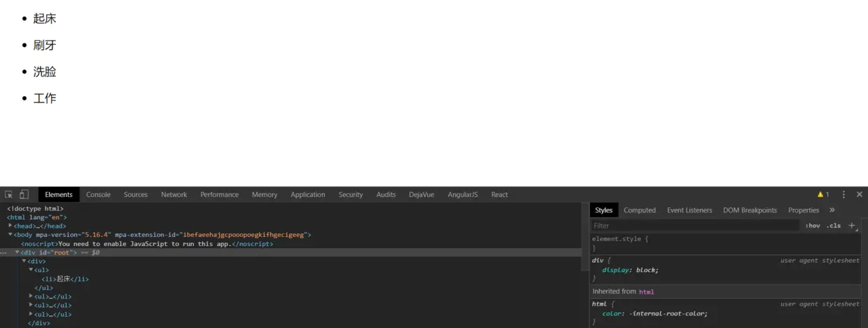Click the closing </div> tag line
868x328 pixels.
pos(39,323)
